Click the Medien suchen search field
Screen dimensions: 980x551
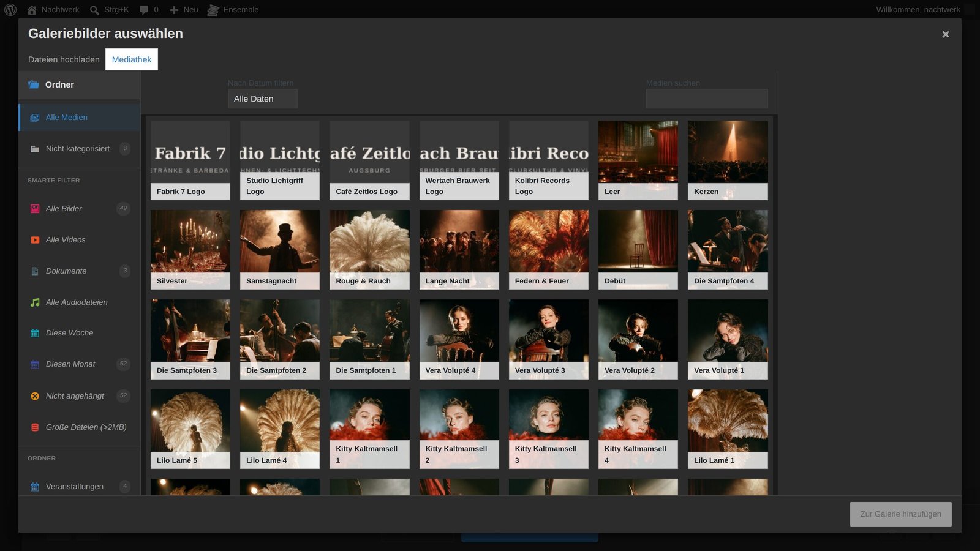[707, 99]
